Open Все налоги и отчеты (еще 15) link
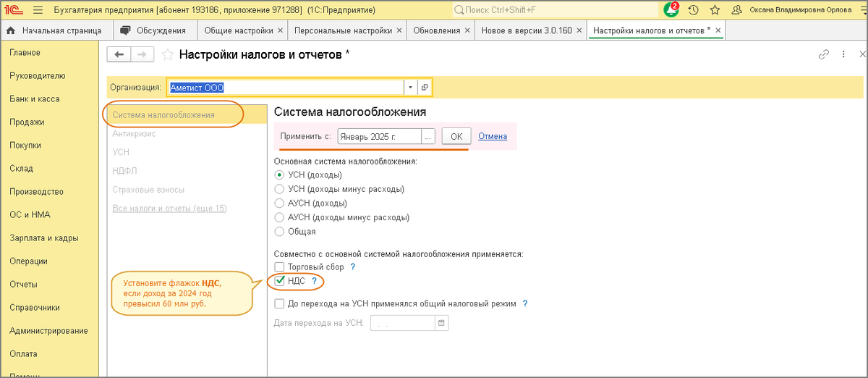 click(169, 209)
